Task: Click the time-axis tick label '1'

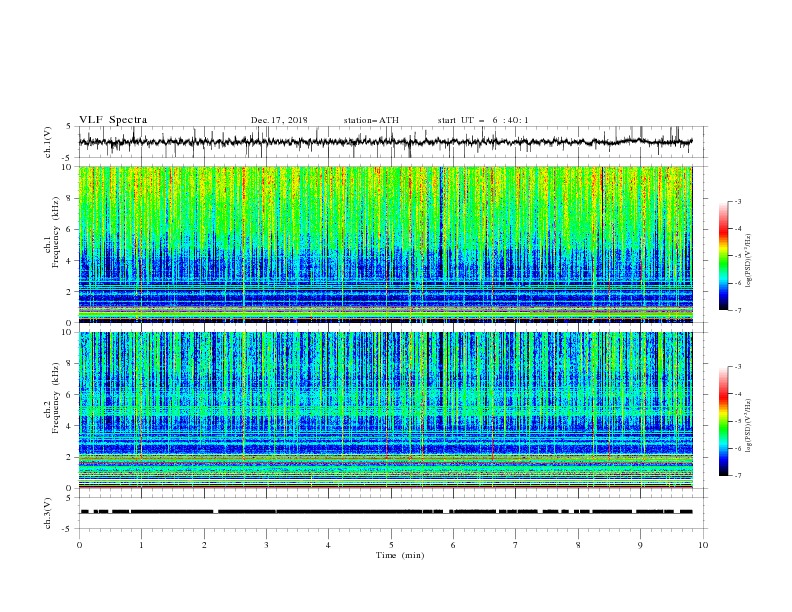Action: [x=142, y=545]
